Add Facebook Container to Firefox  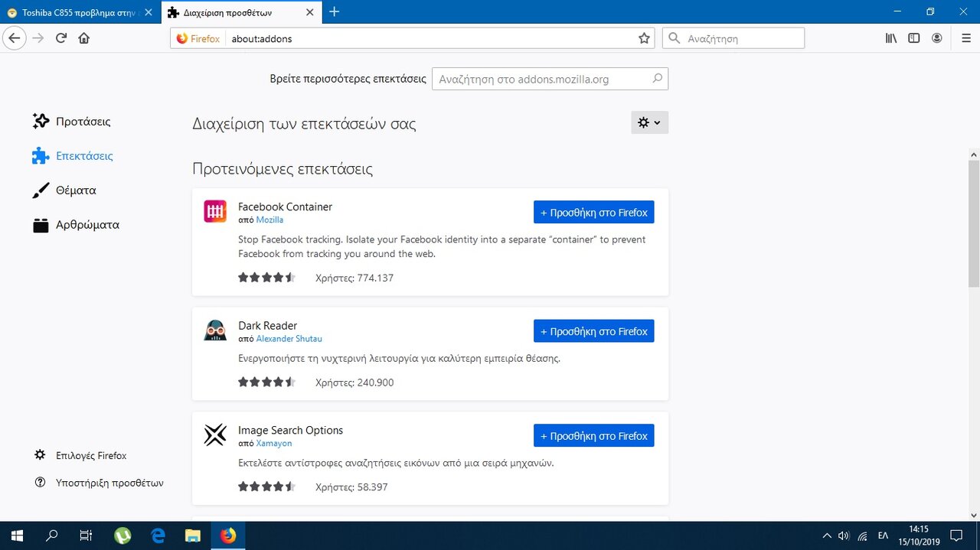pos(594,213)
